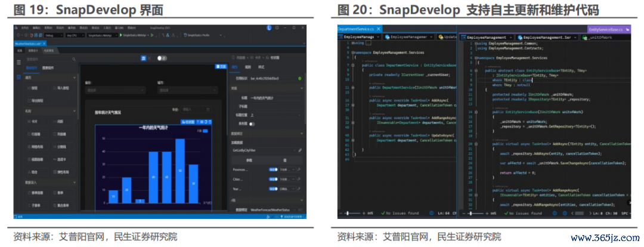The width and height of the screenshot is (644, 247).
Task: Toggle the Provinces parameter binding switch
Action: [273, 169]
